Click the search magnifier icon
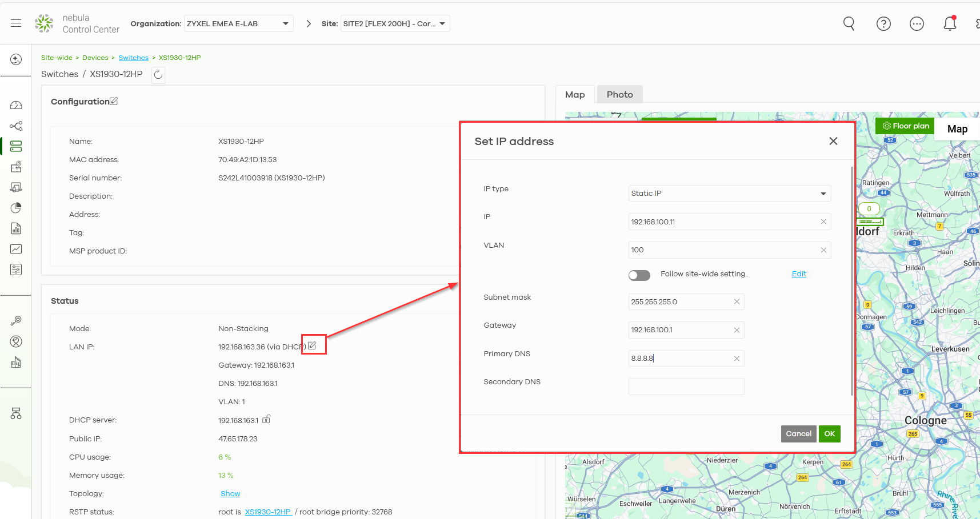The width and height of the screenshot is (980, 519). [x=849, y=23]
